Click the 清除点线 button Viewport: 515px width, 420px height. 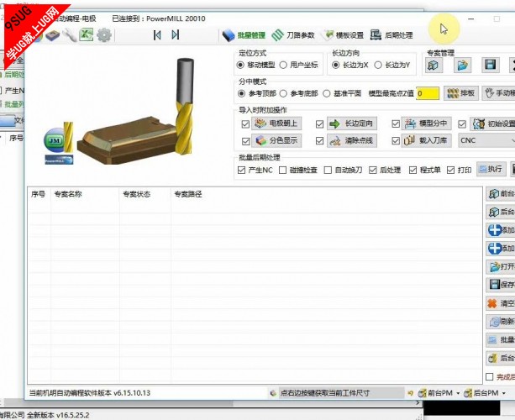(352, 140)
